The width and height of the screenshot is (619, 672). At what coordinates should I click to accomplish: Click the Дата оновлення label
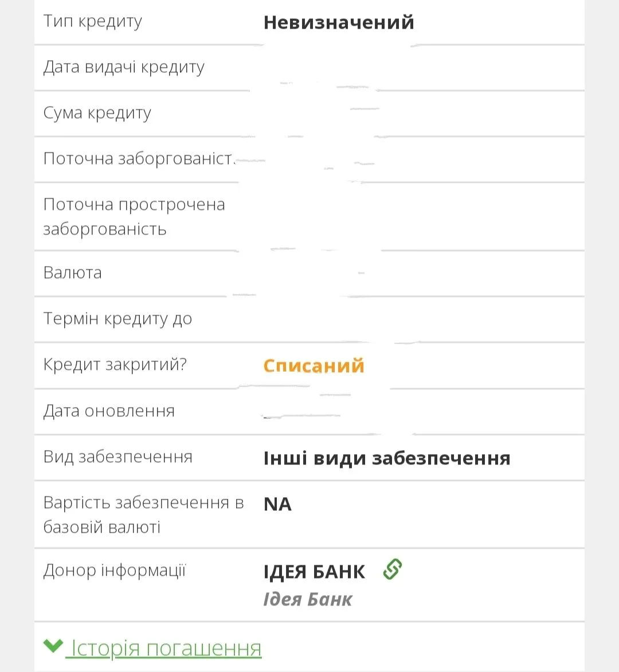109,411
